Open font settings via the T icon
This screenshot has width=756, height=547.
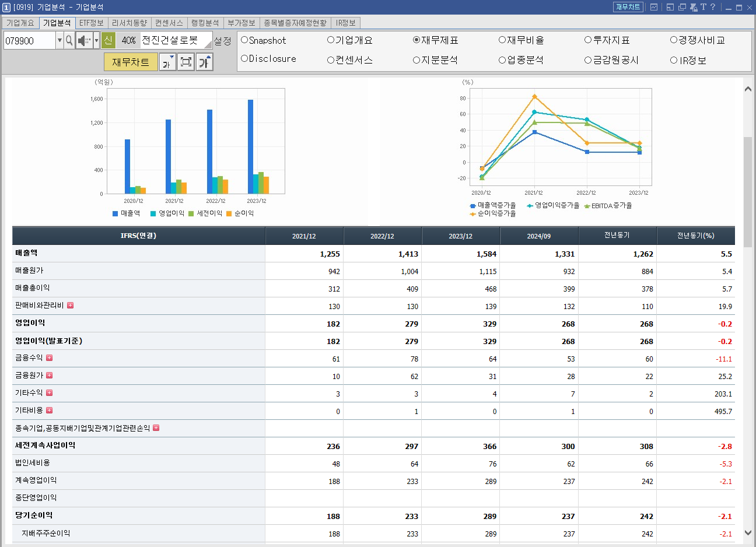703,7
